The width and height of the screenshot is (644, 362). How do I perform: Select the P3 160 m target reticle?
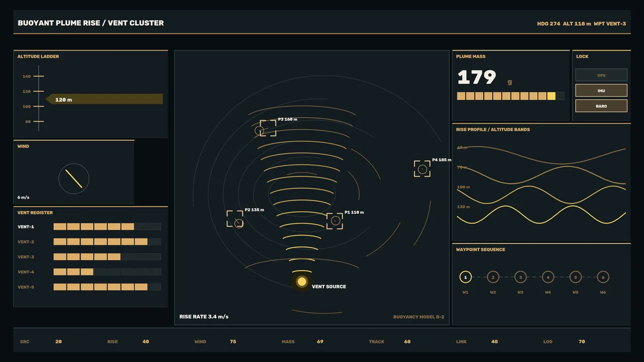tap(268, 128)
